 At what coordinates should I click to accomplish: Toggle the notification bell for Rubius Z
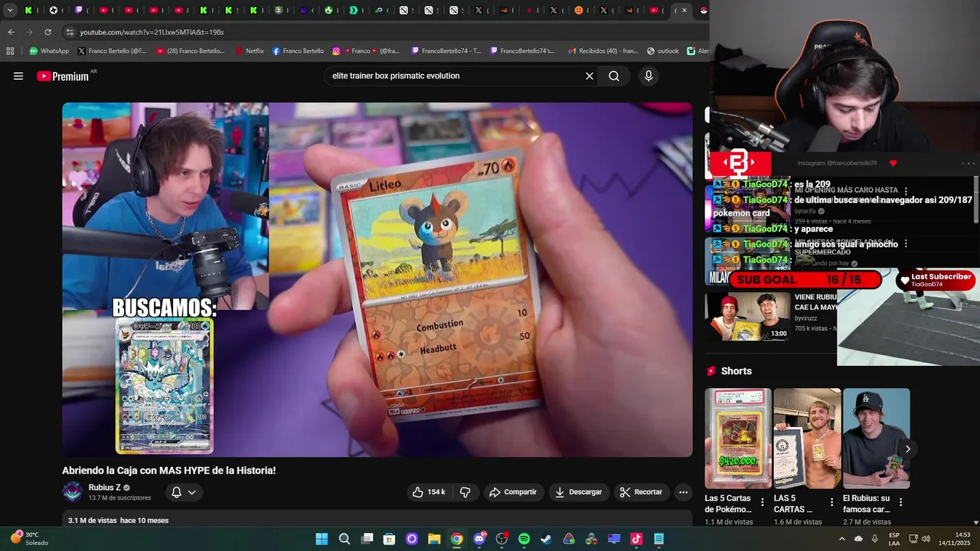(x=176, y=492)
